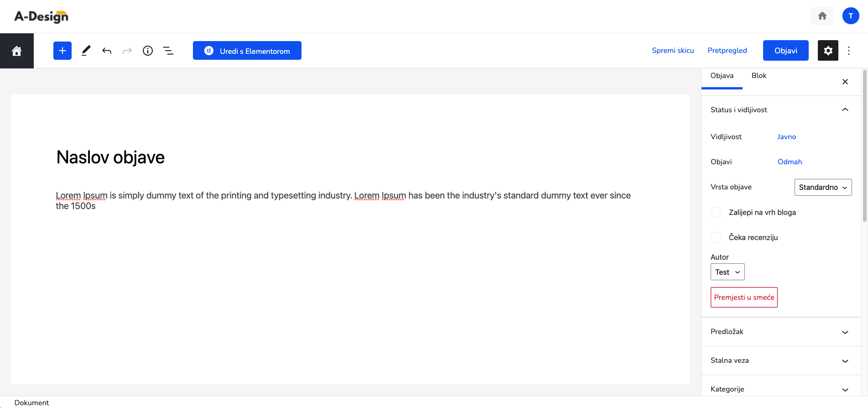Select the Objava tab
This screenshot has width=868, height=408.
[722, 76]
